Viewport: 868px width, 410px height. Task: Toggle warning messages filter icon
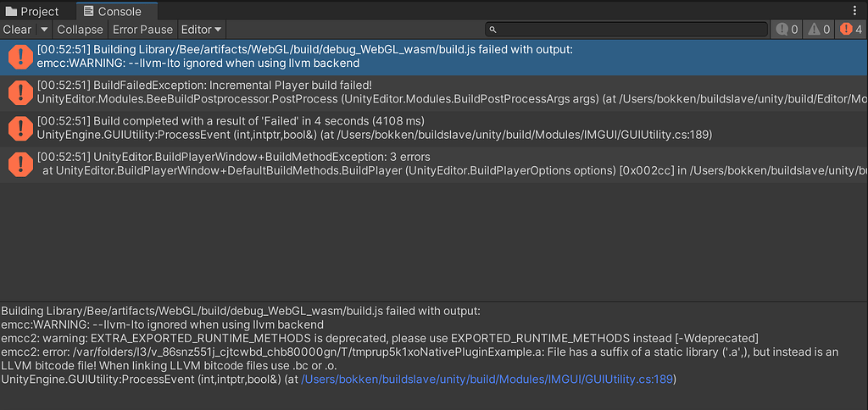tap(819, 30)
